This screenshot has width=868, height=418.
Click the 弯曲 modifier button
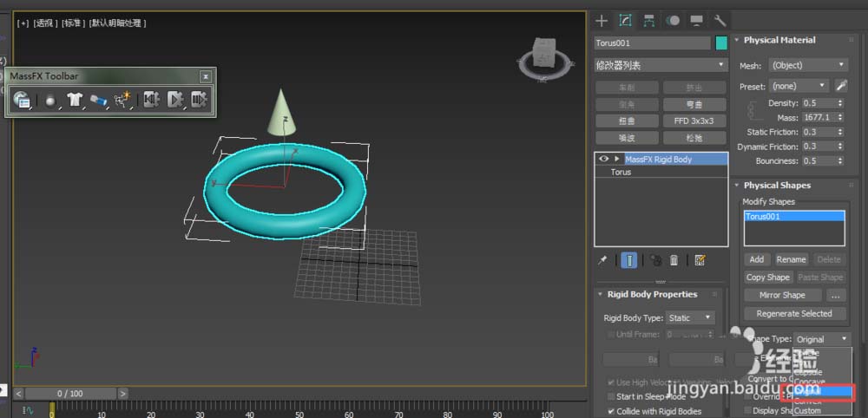point(694,104)
